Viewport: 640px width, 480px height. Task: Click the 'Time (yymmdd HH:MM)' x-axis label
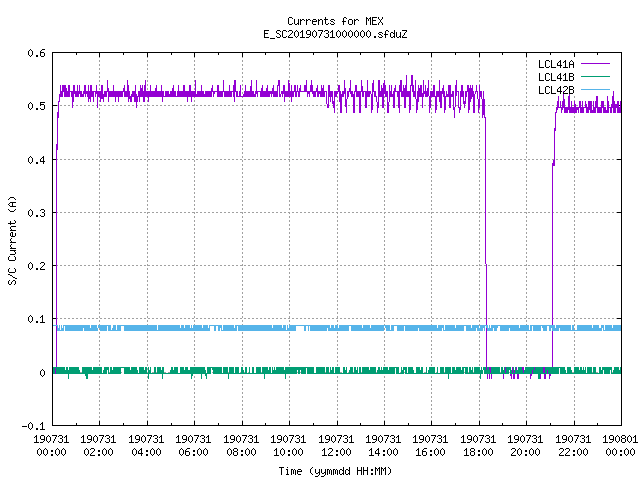coord(335,471)
